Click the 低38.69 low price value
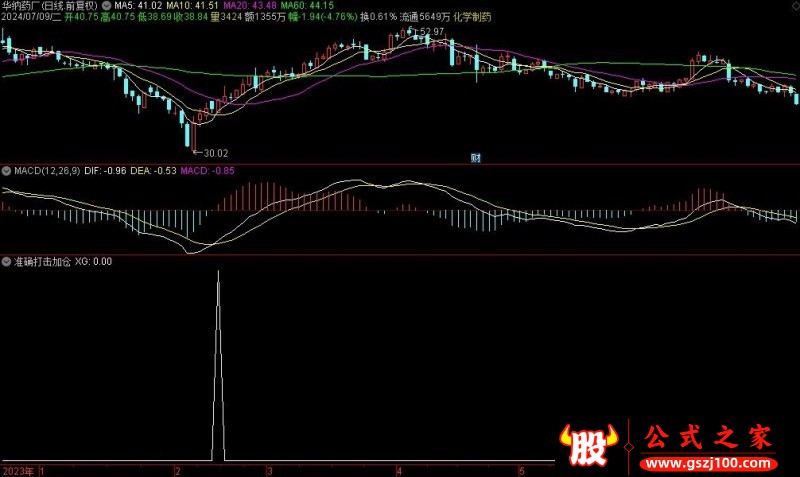 pos(154,17)
